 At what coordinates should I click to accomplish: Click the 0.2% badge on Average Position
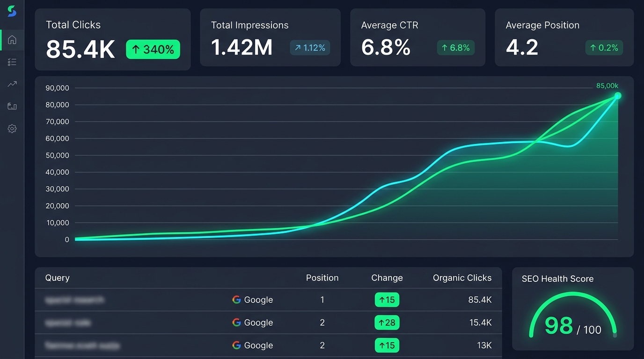tap(604, 48)
